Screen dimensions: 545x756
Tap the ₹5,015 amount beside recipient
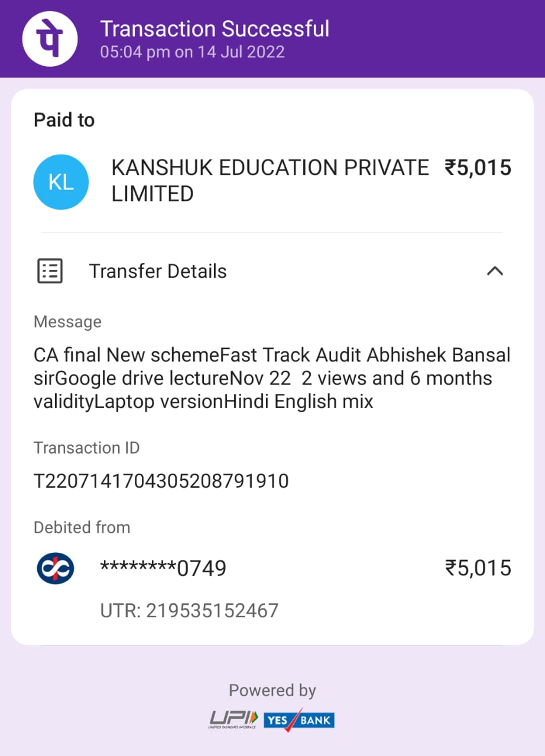tap(478, 168)
